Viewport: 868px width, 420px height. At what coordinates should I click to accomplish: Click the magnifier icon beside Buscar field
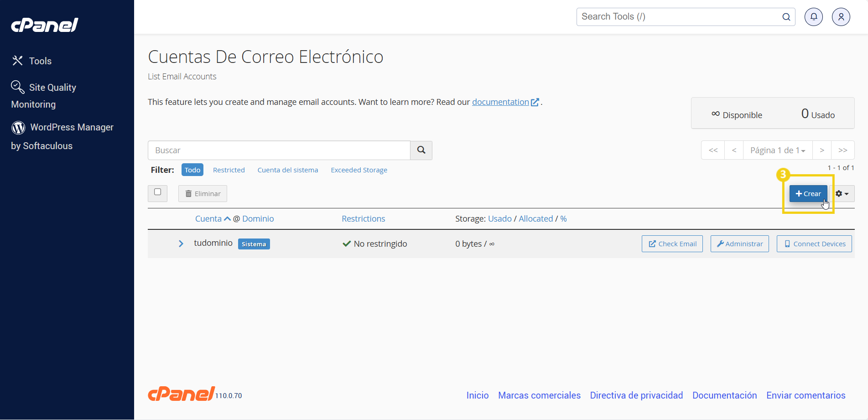[421, 150]
